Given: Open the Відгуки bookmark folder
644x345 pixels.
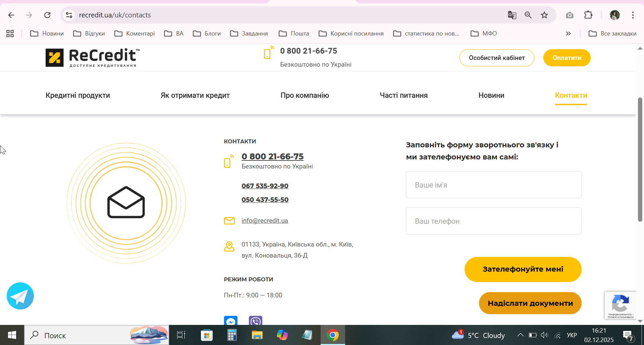Looking at the screenshot, I should pos(89,33).
